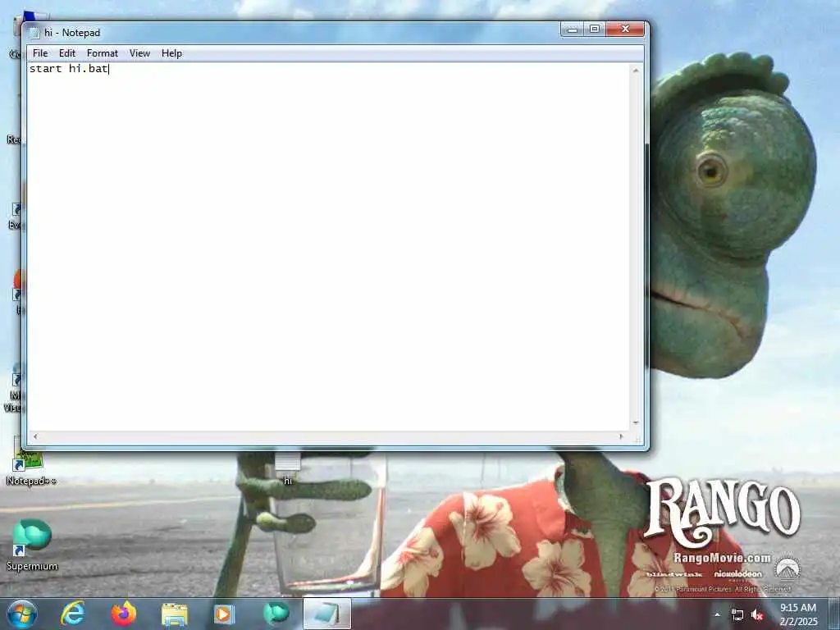Click inside the Notepad text area
This screenshot has height=630, width=840.
(x=328, y=246)
